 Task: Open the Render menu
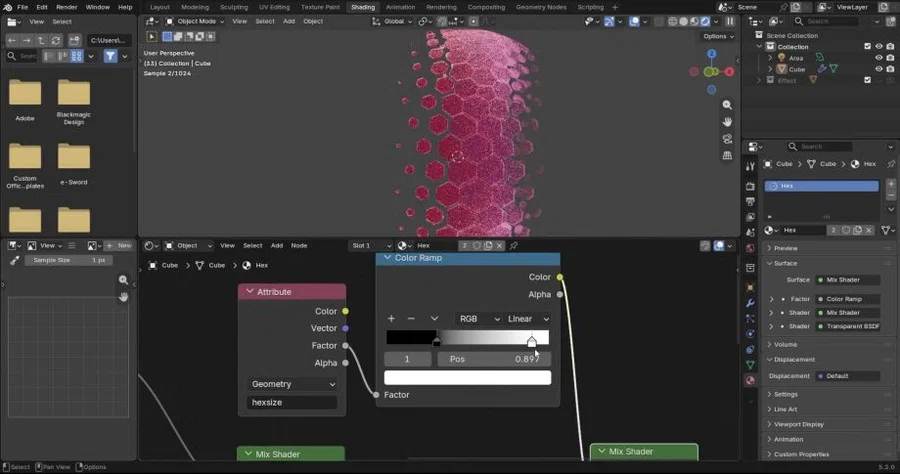click(x=67, y=7)
